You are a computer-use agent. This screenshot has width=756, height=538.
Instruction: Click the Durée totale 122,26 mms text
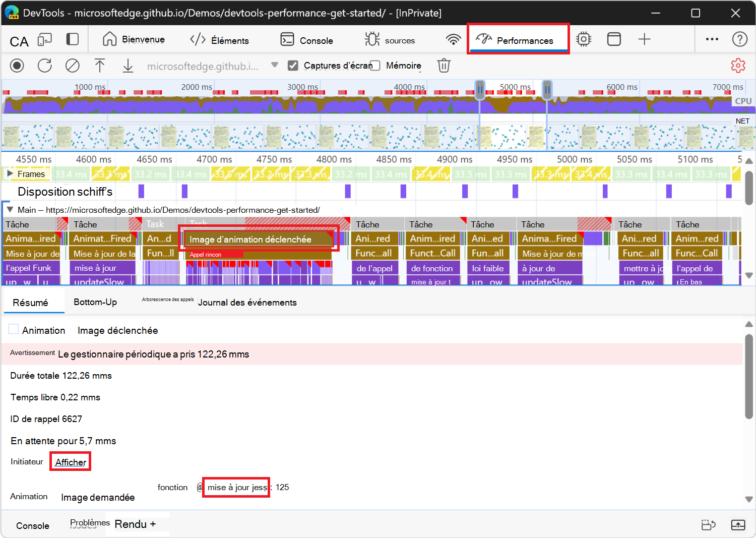[x=61, y=376]
